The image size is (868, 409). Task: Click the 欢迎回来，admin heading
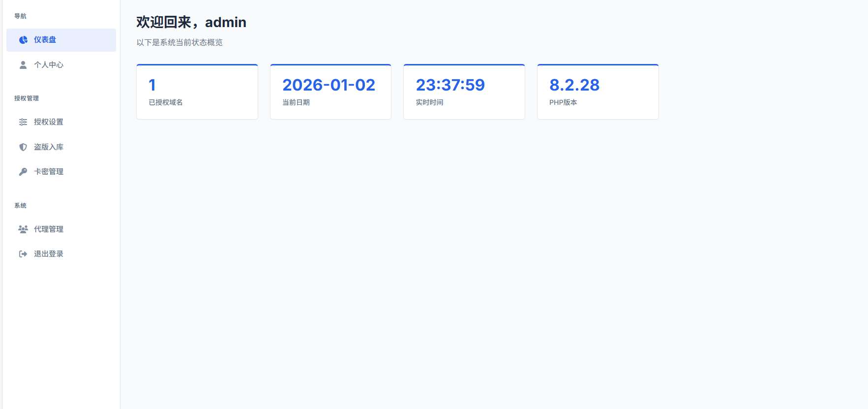pyautogui.click(x=191, y=22)
